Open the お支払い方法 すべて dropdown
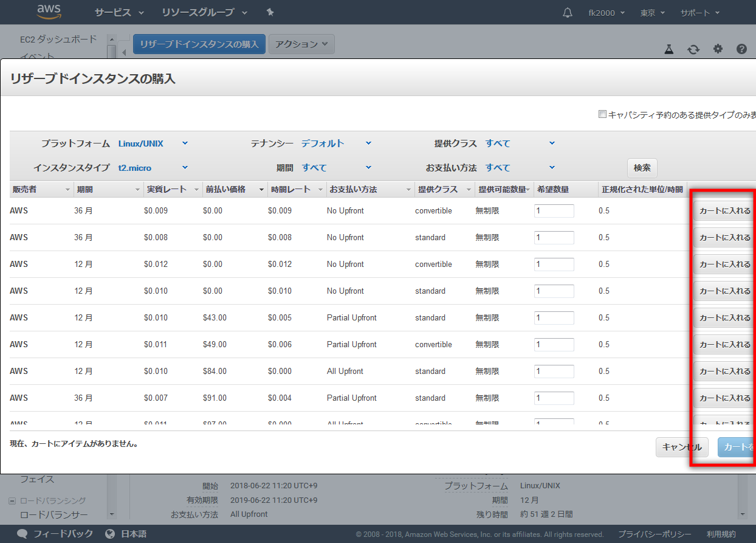This screenshot has width=756, height=543. [x=520, y=168]
